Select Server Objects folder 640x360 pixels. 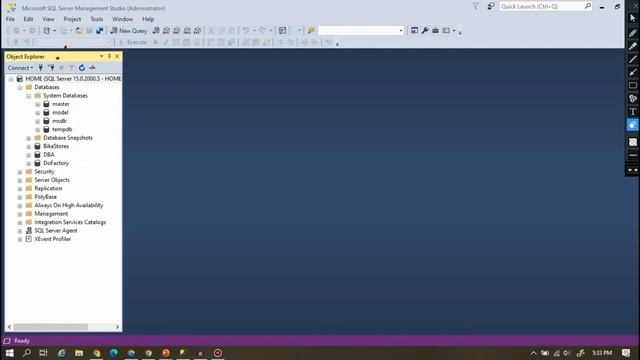tap(52, 180)
